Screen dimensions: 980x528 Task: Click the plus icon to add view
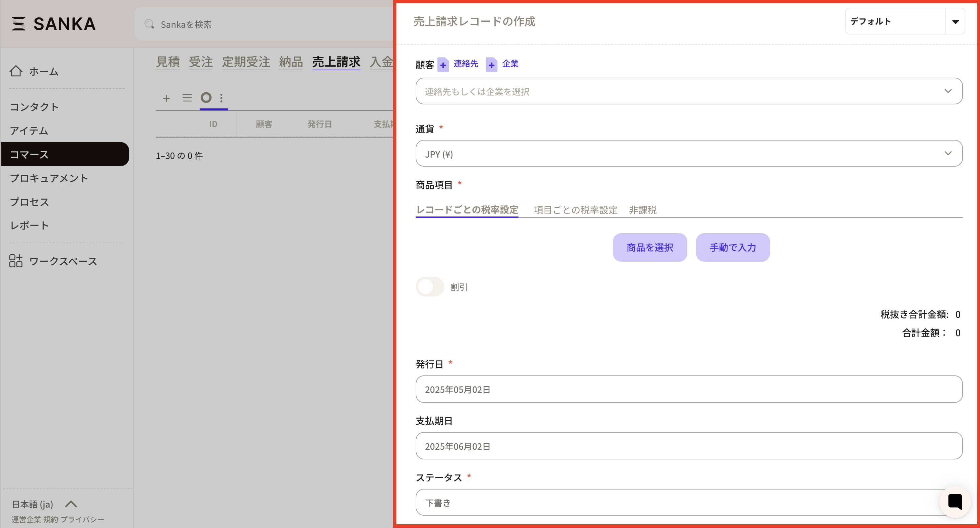coord(166,98)
